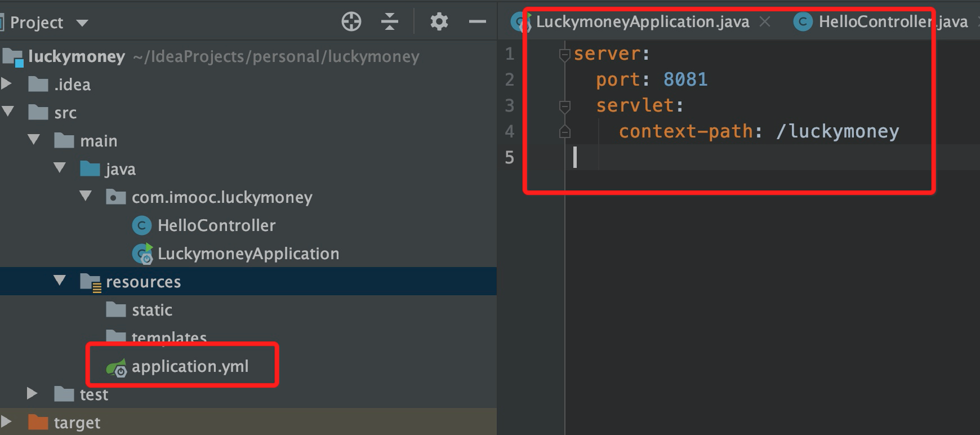Expand the test folder arrow
This screenshot has width=980, height=435.
[32, 394]
